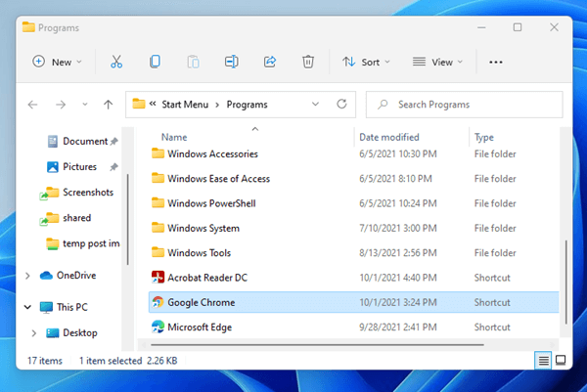Screen dimensions: 587x392
Task: Select the Windows Accessories folder name
Action: (212, 154)
